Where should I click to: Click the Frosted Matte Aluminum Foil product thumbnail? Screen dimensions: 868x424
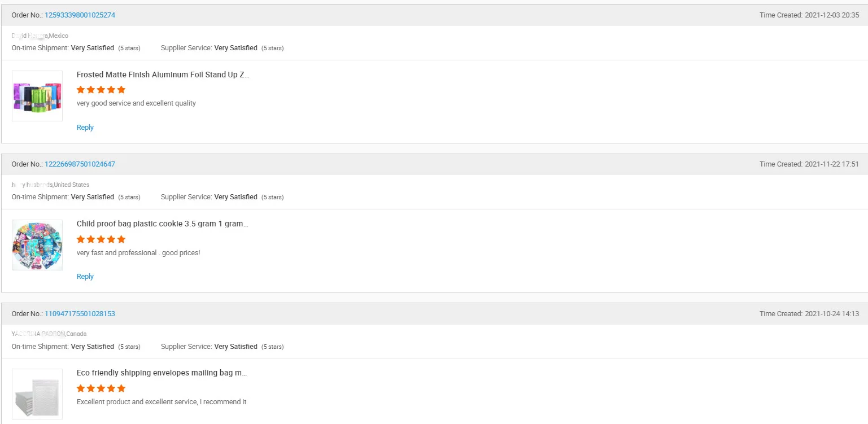pos(37,96)
